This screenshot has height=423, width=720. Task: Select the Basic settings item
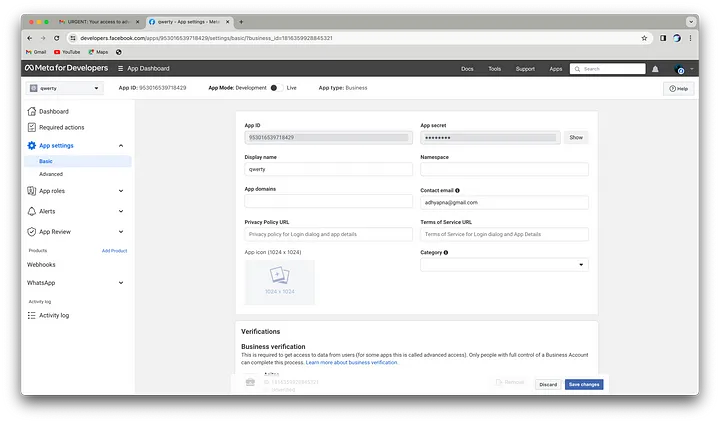pos(78,161)
